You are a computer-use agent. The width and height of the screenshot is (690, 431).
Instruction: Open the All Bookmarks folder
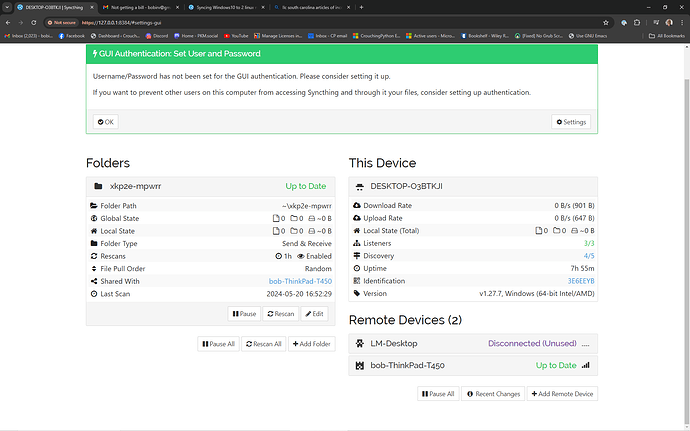tap(667, 36)
